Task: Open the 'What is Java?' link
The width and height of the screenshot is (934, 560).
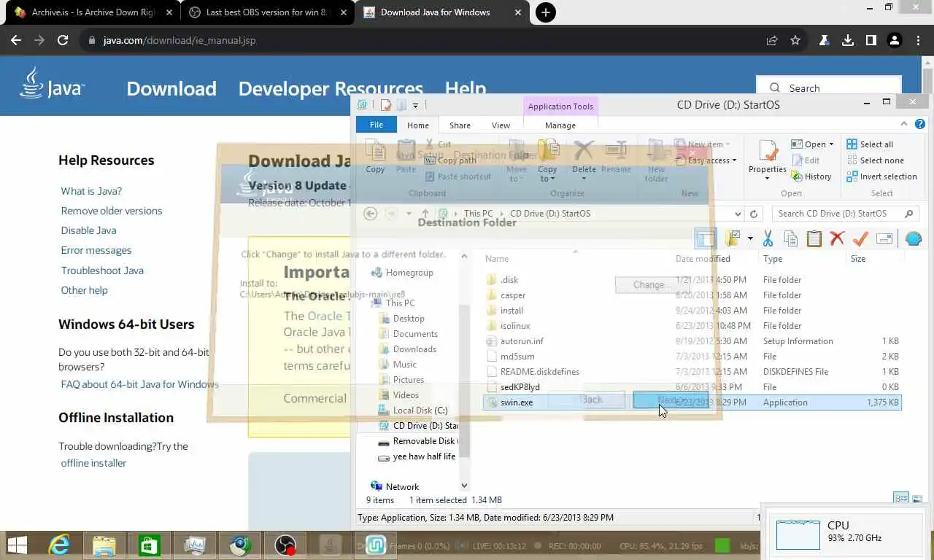Action: coord(91,191)
